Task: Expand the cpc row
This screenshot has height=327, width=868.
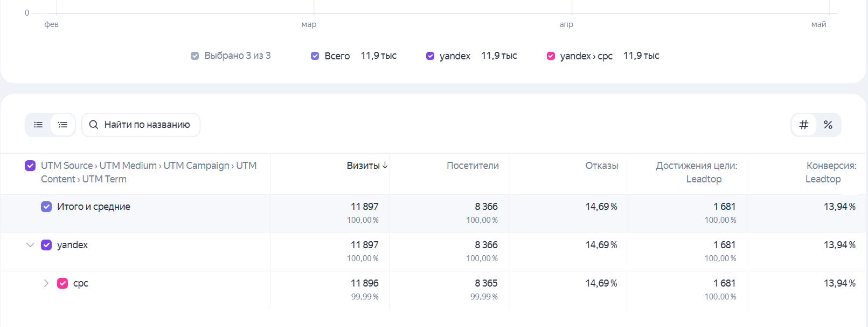Action: (x=46, y=283)
